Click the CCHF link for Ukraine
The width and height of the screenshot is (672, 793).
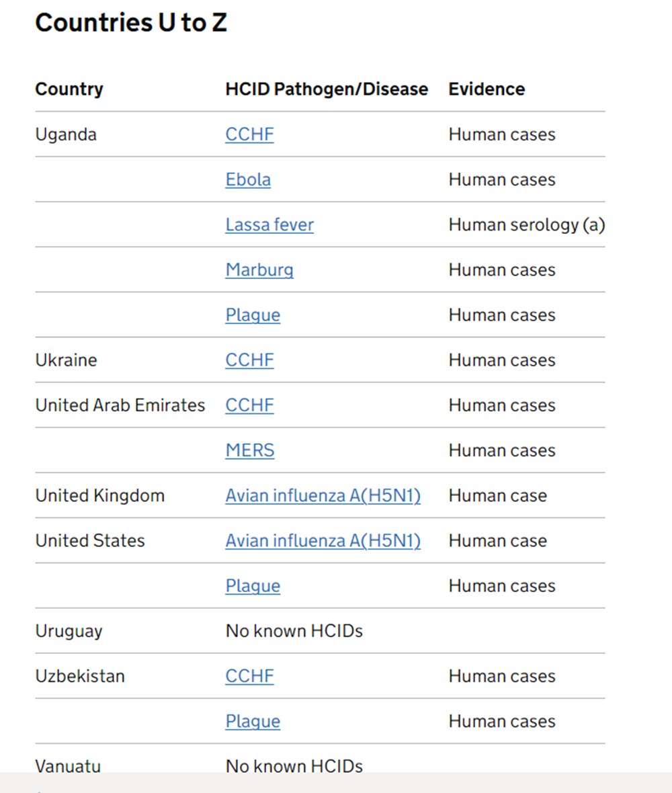249,360
